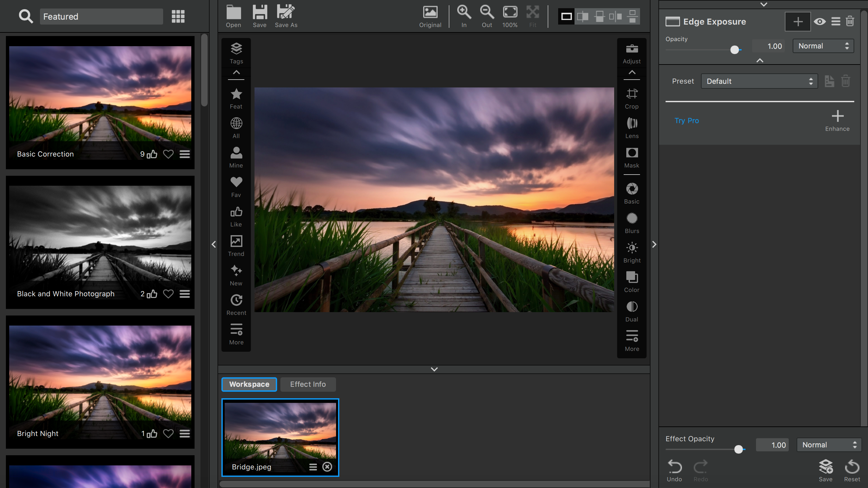This screenshot has width=868, height=488.
Task: Favorite Black and White Photograph effect
Action: tap(168, 294)
